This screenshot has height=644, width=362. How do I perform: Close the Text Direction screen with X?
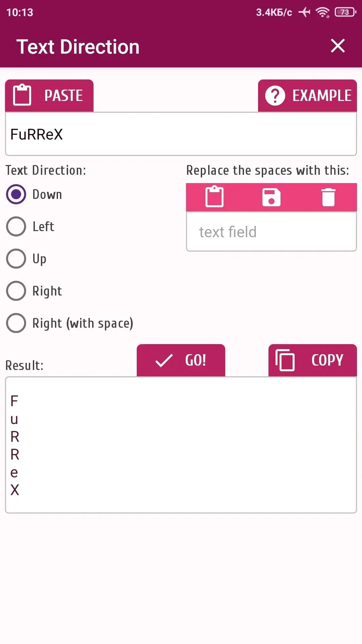click(338, 46)
